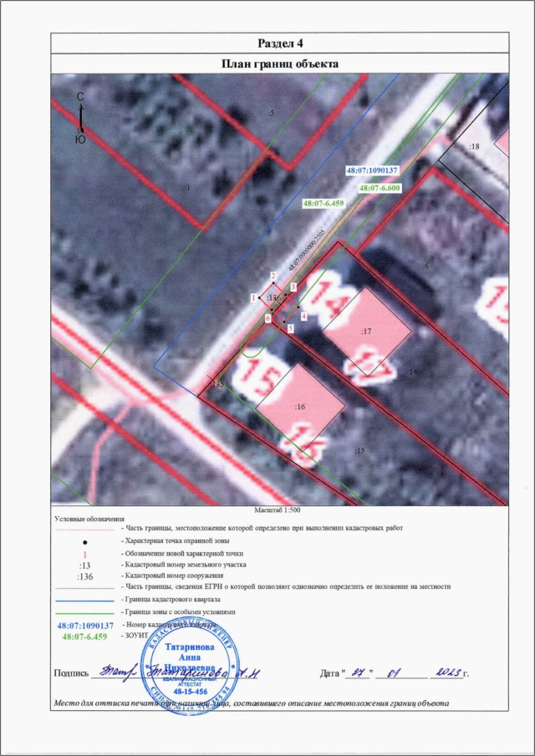Click the 'Масштаб 1:500' scale text below map
Screen dimensions: 535x756
point(280,509)
